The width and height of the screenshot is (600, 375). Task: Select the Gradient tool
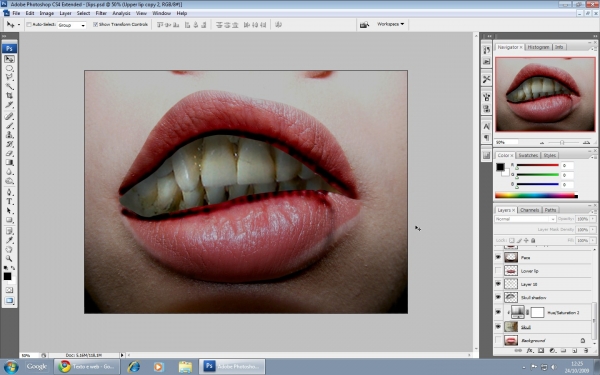pos(10,163)
